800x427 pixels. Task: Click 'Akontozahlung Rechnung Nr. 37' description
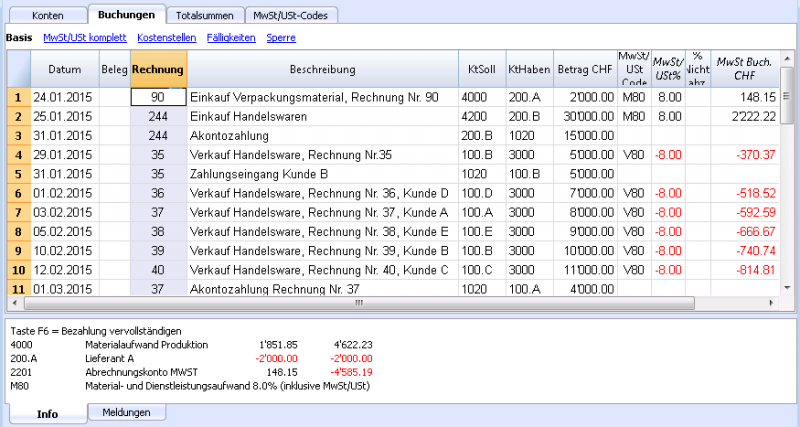coord(322,289)
